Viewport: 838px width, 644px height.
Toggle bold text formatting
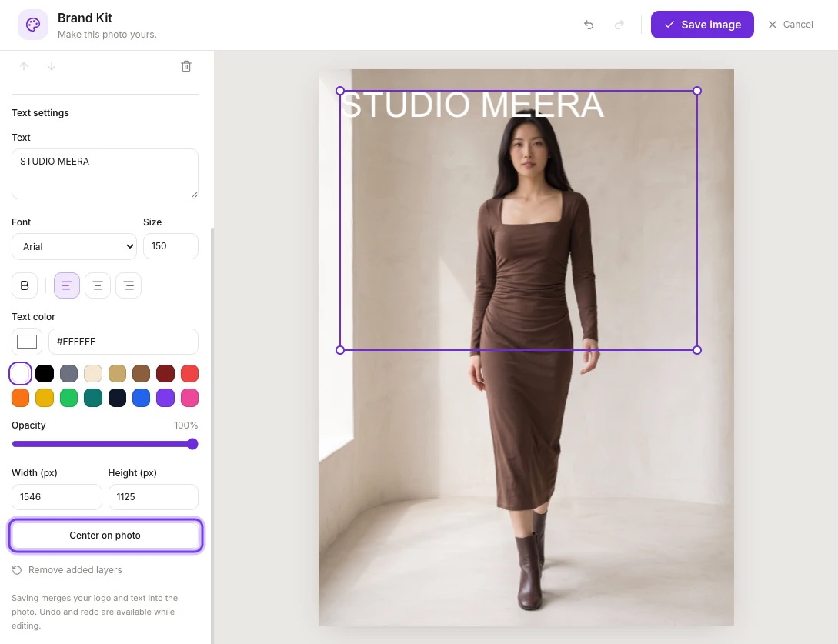(x=25, y=285)
